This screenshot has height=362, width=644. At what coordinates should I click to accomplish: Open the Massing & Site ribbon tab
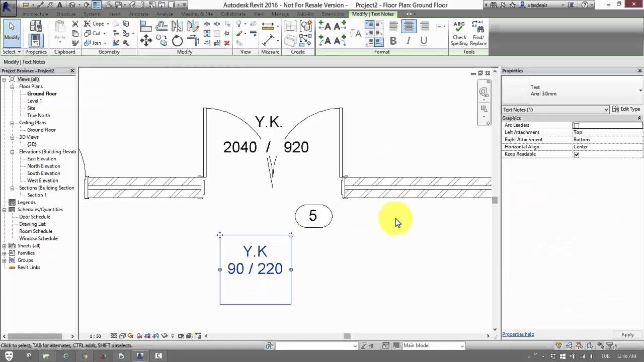click(197, 14)
